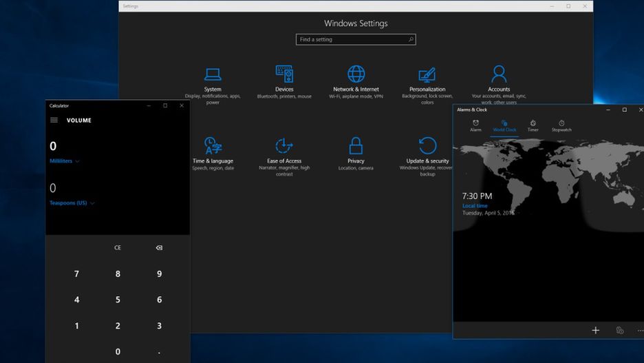This screenshot has width=644, height=363.
Task: Expand the Teaspoons (US) unit dropdown
Action: tap(72, 203)
